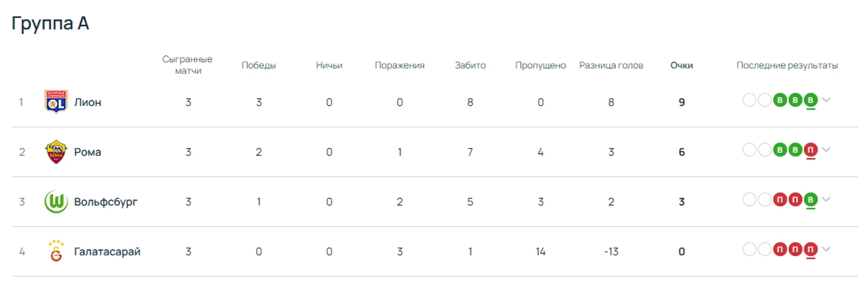Click Галатасарай's most recent underlined loss badge
This screenshot has width=868, height=290.
(810, 250)
